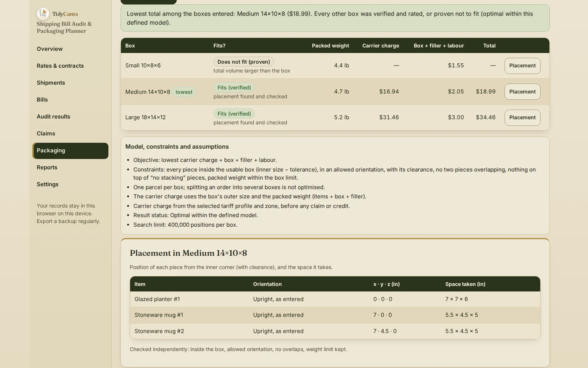Click the 'Search limit: 400,000 positions' line

click(185, 225)
